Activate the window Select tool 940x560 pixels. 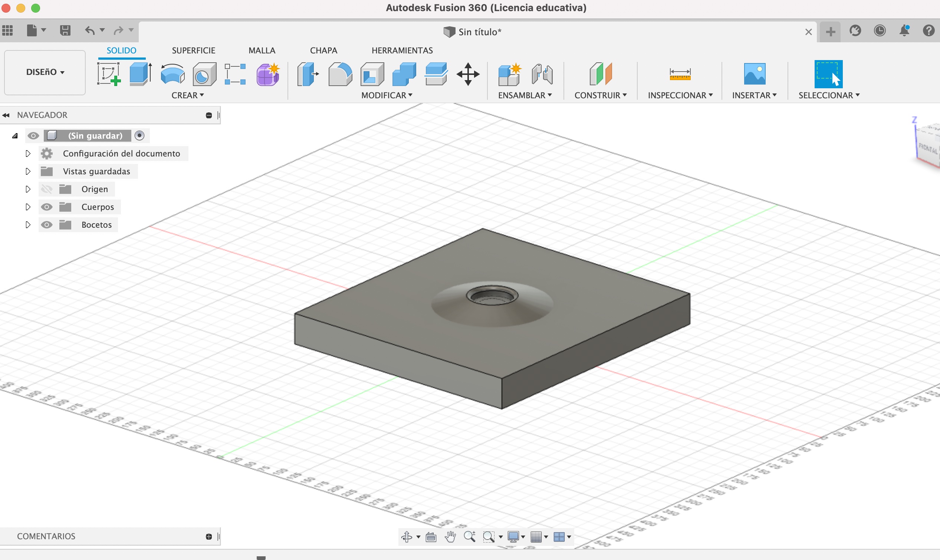828,74
